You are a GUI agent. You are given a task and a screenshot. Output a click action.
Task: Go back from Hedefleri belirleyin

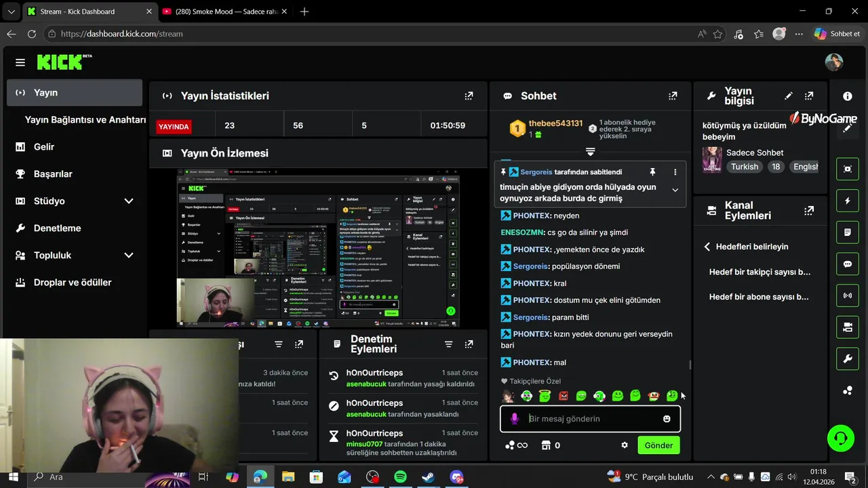point(707,247)
